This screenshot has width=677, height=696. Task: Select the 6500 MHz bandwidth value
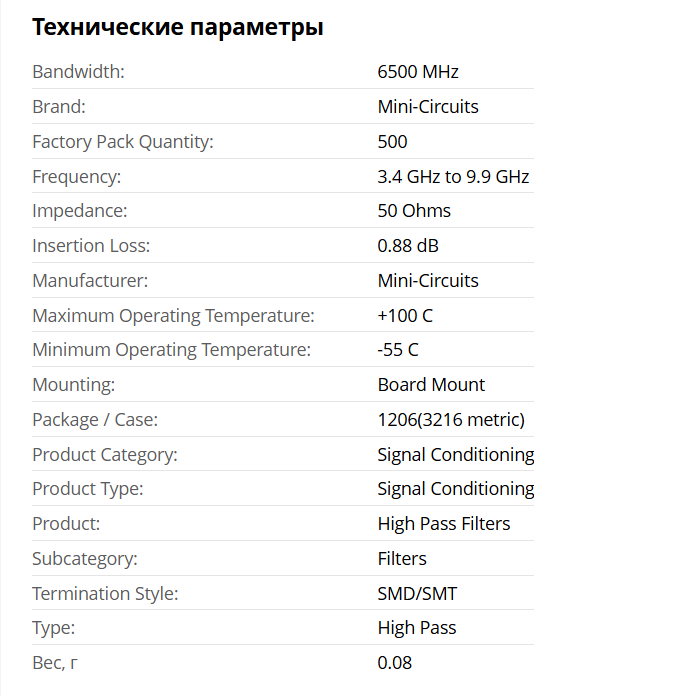[x=418, y=72]
